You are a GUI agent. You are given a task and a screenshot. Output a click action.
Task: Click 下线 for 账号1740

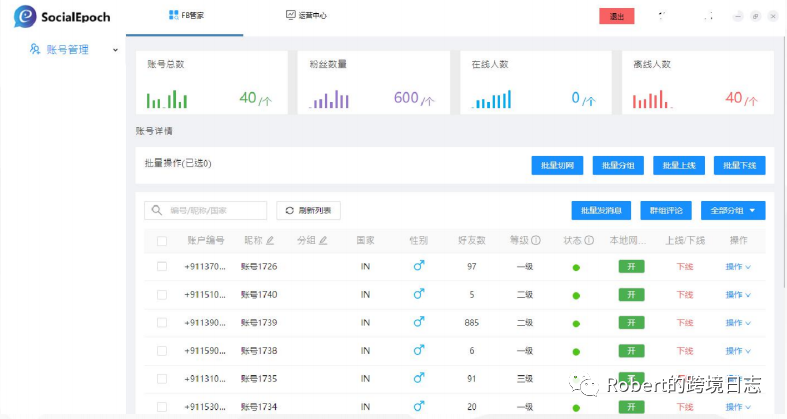click(x=685, y=295)
